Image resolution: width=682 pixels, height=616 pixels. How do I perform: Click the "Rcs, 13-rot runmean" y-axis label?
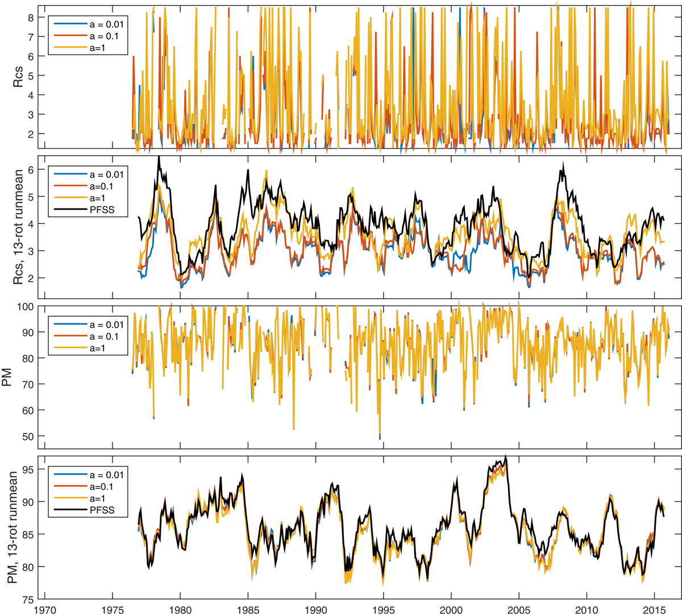(x=18, y=227)
